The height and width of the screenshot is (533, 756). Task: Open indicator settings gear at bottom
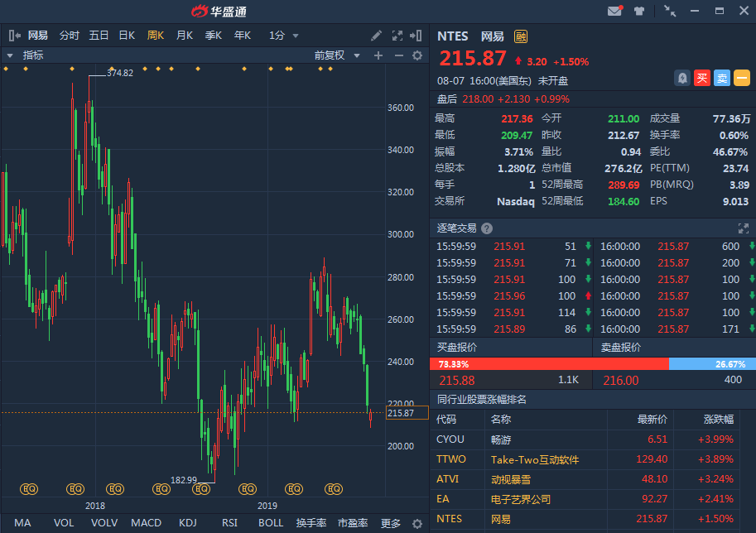pos(417,523)
